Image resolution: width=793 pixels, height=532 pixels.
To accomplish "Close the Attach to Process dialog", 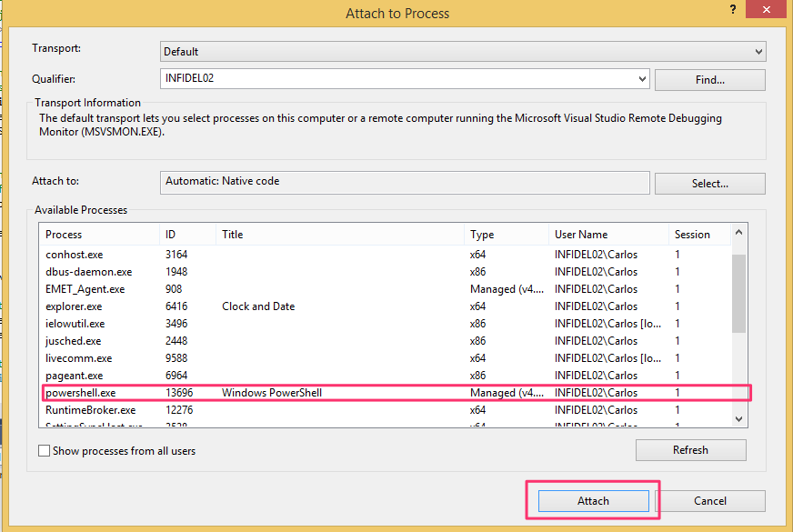I will point(767,9).
